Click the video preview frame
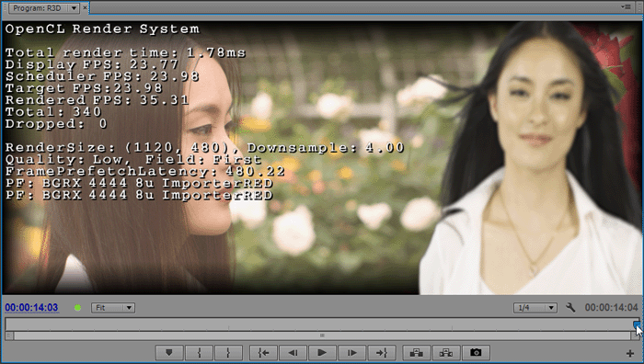The height and width of the screenshot is (364, 644). tap(322, 158)
